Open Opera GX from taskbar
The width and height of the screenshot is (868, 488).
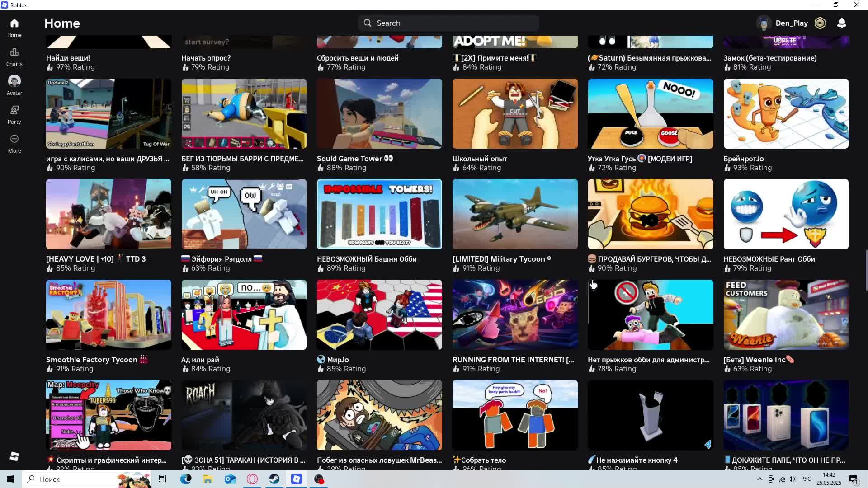pos(252,479)
